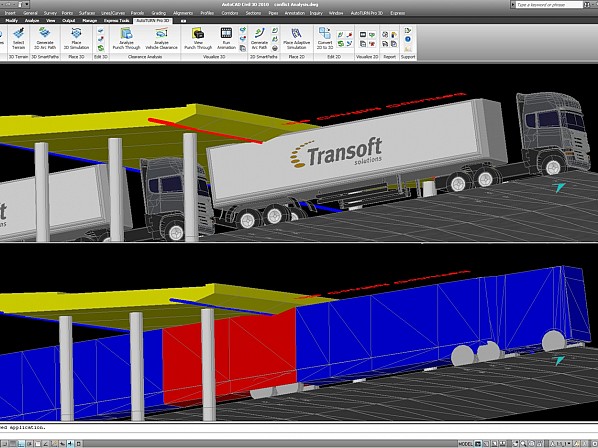Click the middle small icon in Edit 3D panel
This screenshot has width=598, height=448.
point(101,39)
